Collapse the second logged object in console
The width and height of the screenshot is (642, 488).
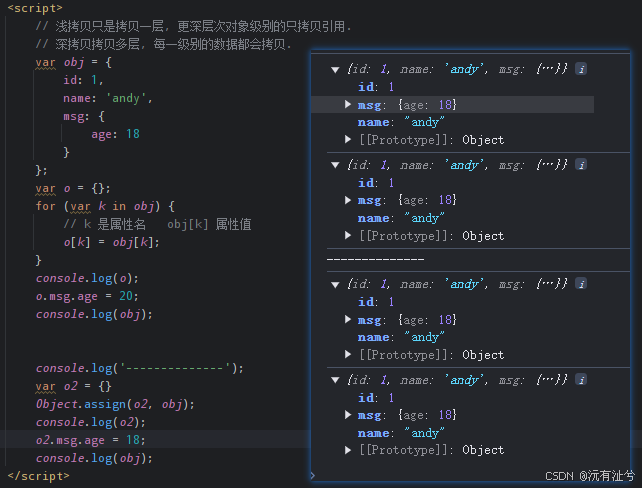click(335, 165)
